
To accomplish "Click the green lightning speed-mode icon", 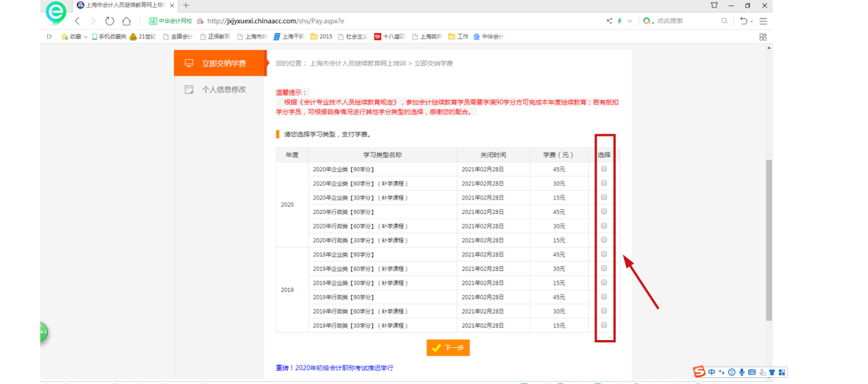I will pyautogui.click(x=620, y=21).
